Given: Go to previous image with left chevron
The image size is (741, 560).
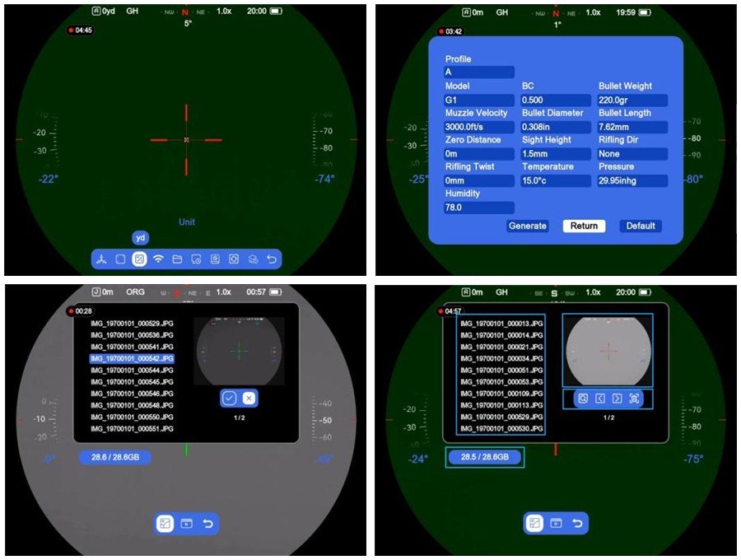Looking at the screenshot, I should click(599, 399).
